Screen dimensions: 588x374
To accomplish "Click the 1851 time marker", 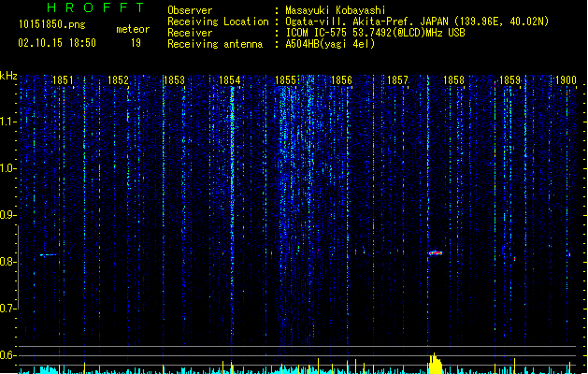I will point(63,80).
